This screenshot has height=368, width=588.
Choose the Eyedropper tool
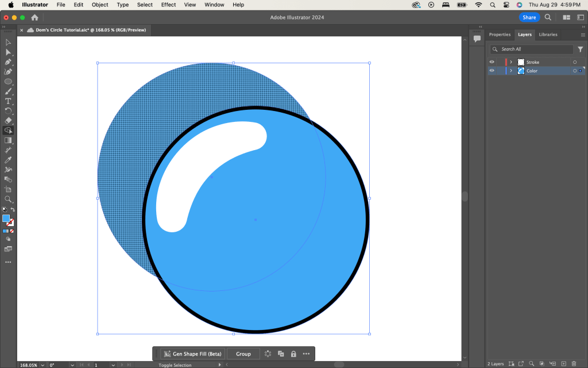coord(8,160)
